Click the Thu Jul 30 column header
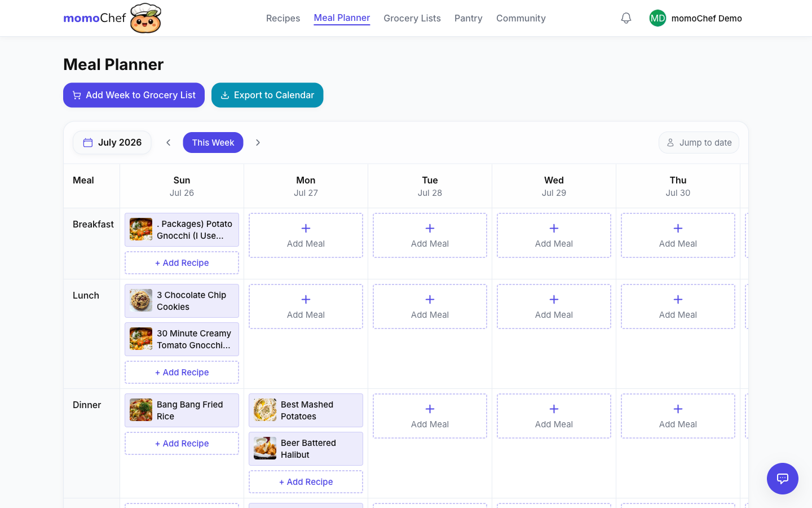812x508 pixels. 678,186
